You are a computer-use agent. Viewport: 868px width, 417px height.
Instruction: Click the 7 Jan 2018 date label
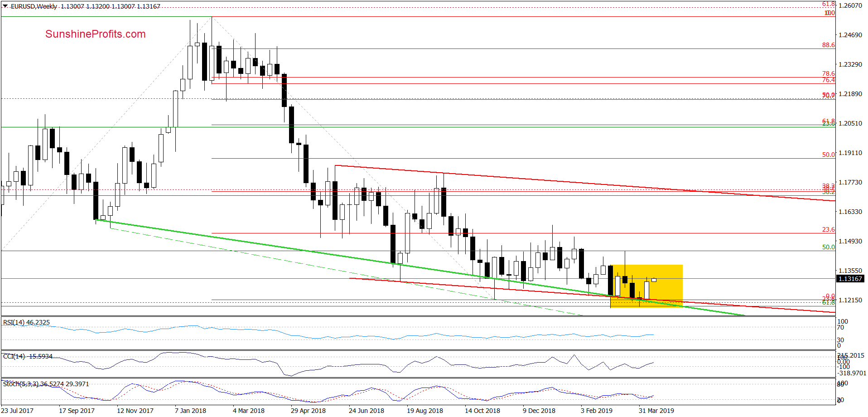(190, 411)
